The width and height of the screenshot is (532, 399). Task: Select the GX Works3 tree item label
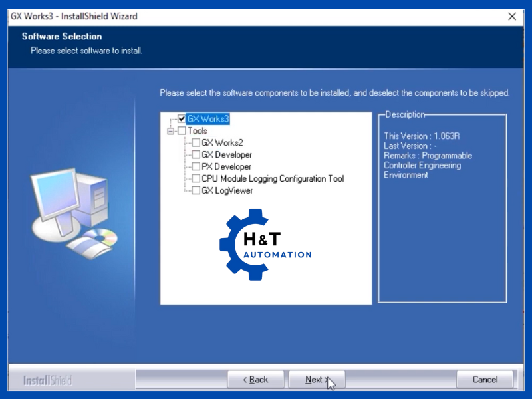click(x=209, y=119)
